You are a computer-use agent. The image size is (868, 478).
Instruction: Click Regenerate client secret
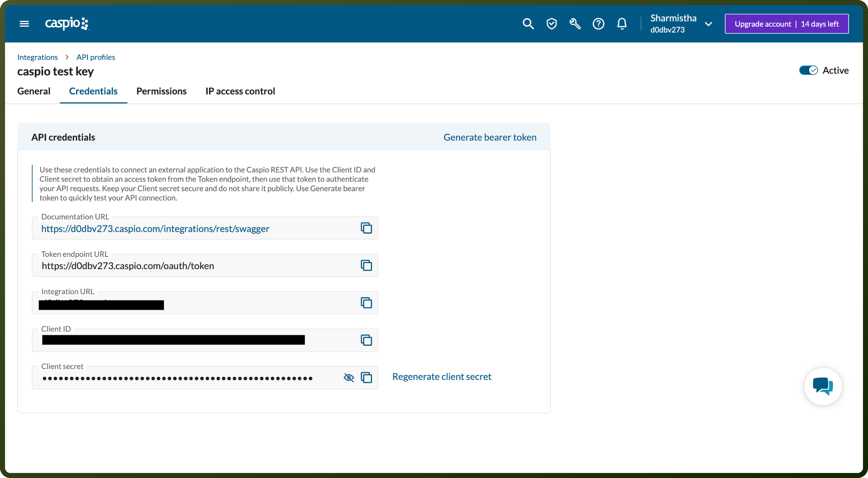(x=442, y=377)
